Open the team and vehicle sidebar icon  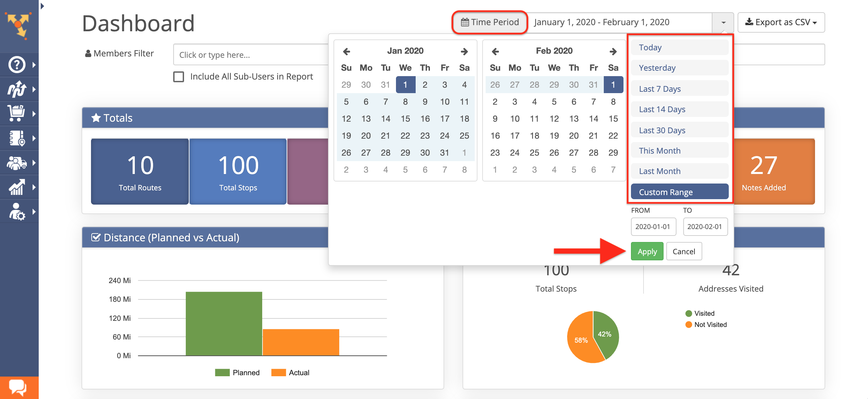point(17,163)
